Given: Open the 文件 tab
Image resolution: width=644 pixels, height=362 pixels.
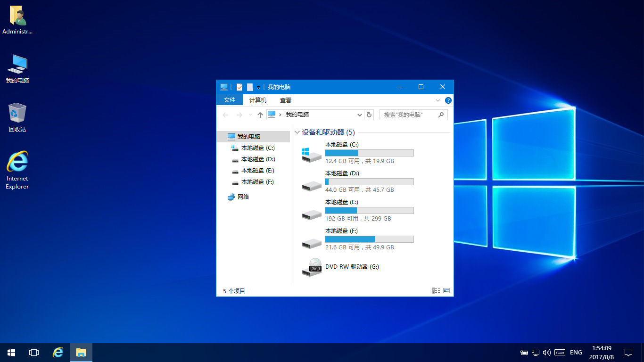Looking at the screenshot, I should point(230,100).
